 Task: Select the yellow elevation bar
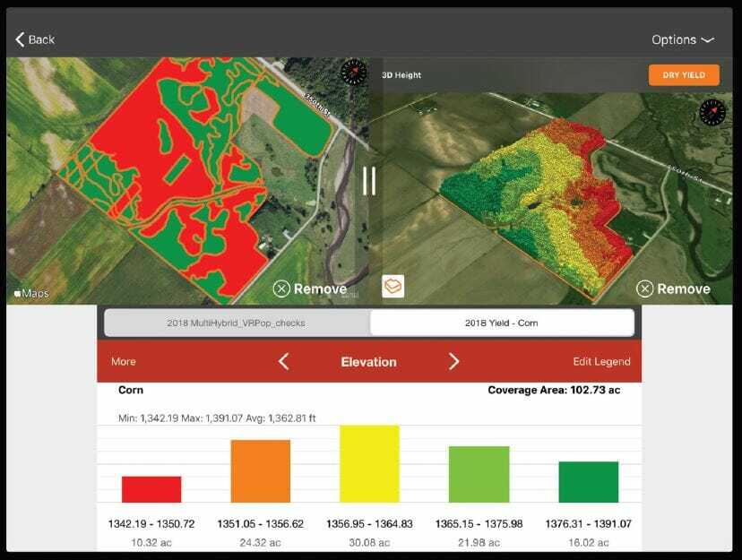click(369, 464)
